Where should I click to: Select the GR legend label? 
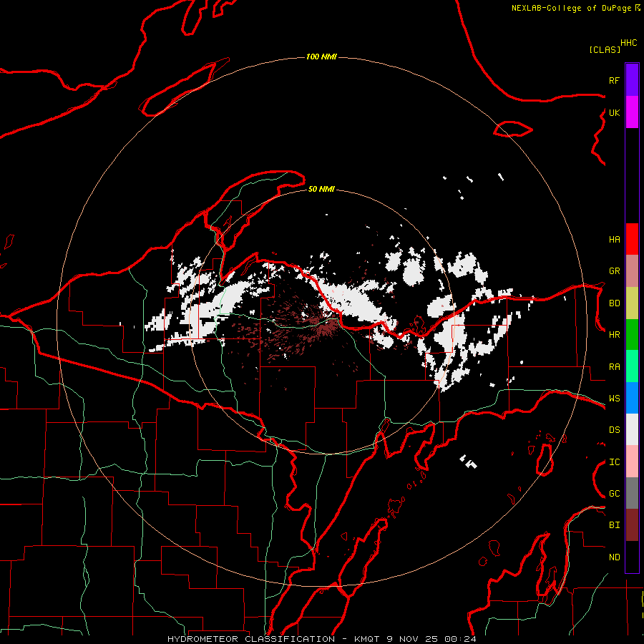tap(614, 271)
